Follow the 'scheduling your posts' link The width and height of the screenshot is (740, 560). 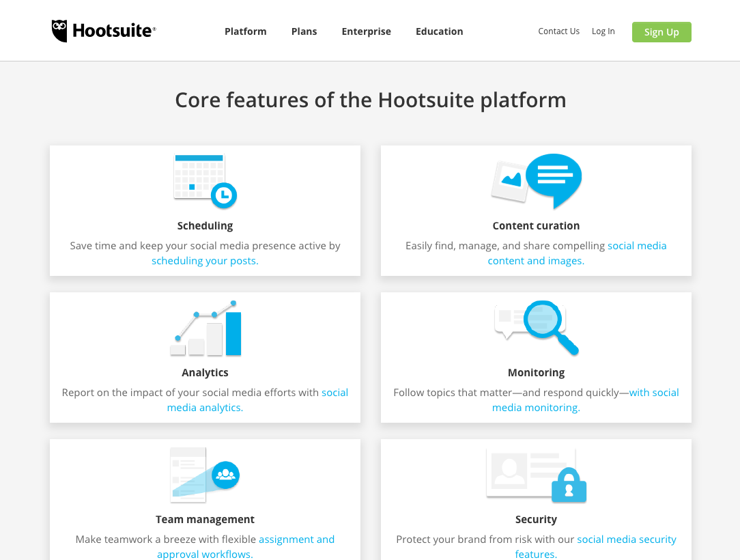tap(205, 261)
